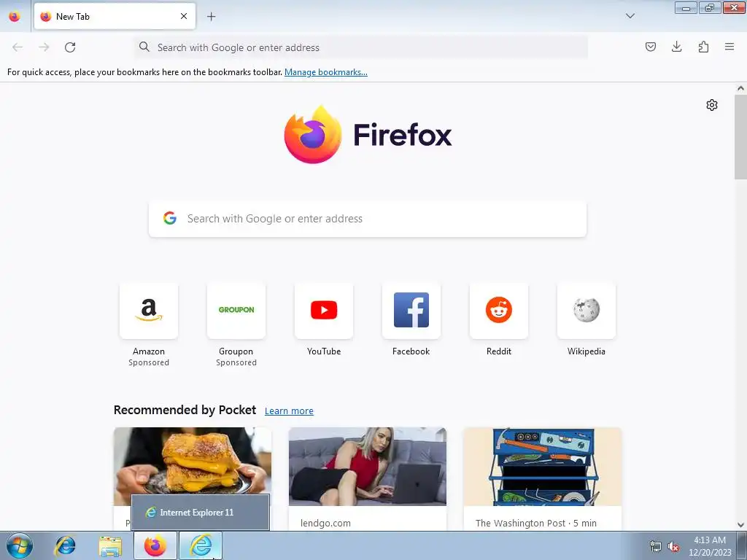The image size is (747, 560).
Task: Go forward with the forward arrow
Action: pos(44,47)
